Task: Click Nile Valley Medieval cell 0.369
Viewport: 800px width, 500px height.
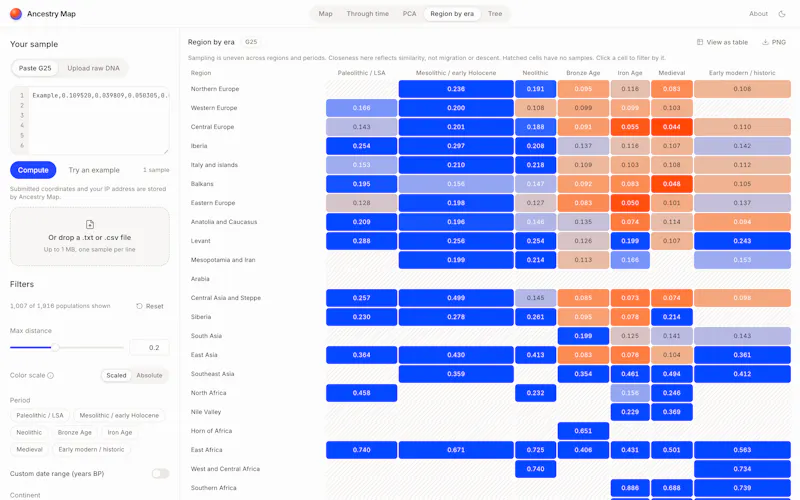Action: pos(671,412)
